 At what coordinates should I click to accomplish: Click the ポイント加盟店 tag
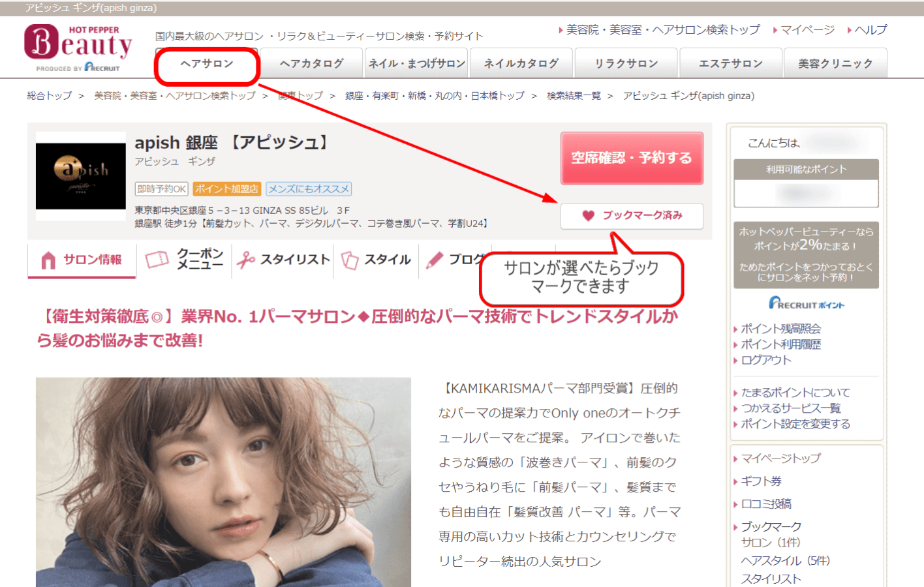pyautogui.click(x=226, y=189)
